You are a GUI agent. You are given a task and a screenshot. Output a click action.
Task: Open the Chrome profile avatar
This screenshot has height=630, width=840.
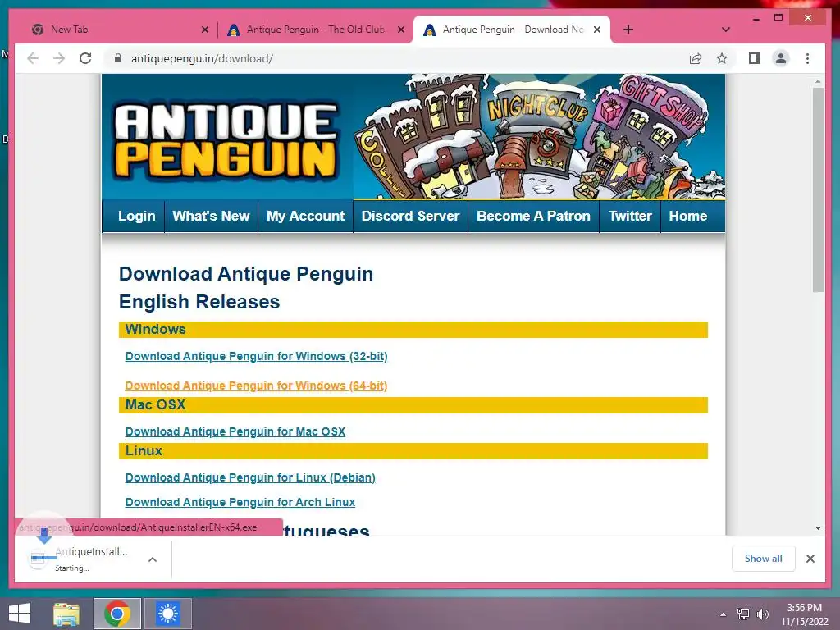pyautogui.click(x=781, y=58)
